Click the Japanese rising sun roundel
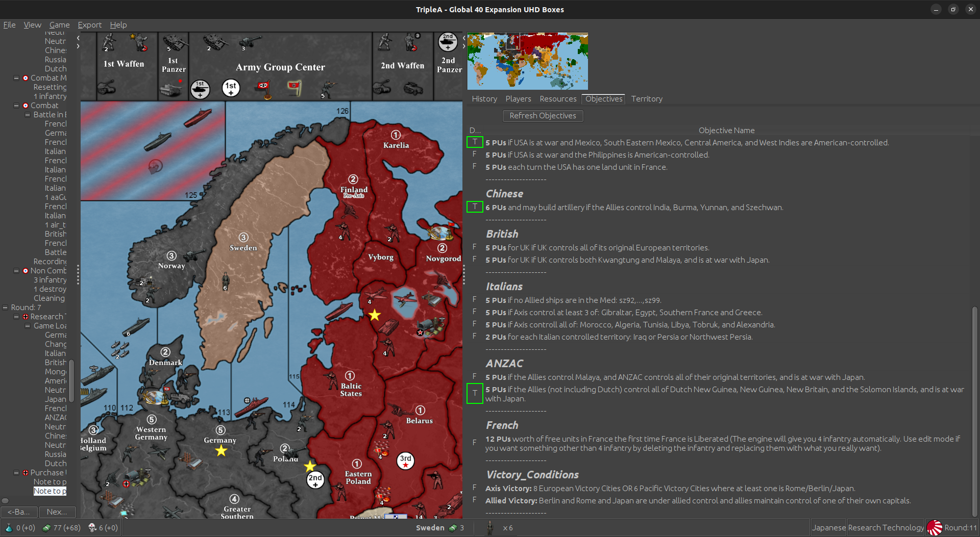Image resolution: width=980 pixels, height=537 pixels. pos(935,528)
